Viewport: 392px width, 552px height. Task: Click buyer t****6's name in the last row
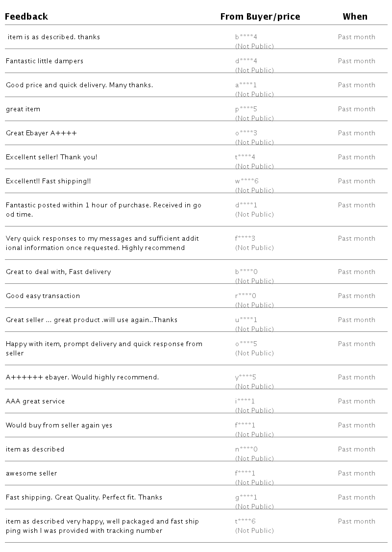245,521
